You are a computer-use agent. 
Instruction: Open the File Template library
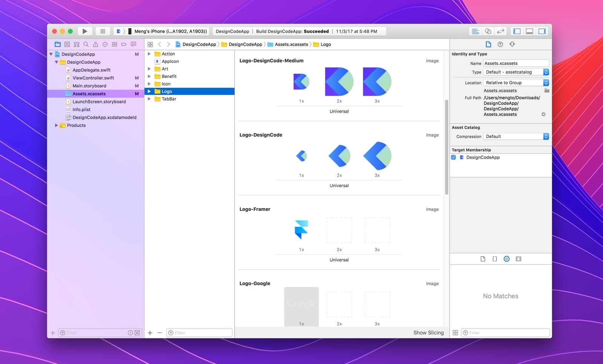(x=483, y=259)
